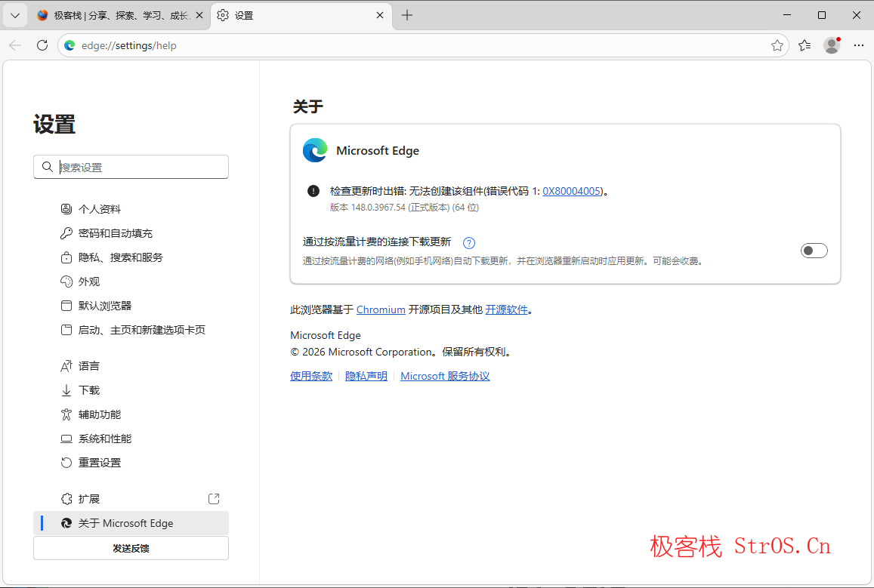Click the Edge logo in address bar
Image resolution: width=874 pixels, height=588 pixels.
(x=69, y=45)
